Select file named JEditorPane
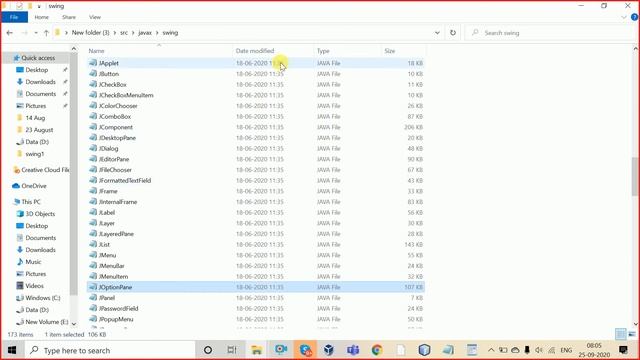640x360 pixels. (114, 159)
